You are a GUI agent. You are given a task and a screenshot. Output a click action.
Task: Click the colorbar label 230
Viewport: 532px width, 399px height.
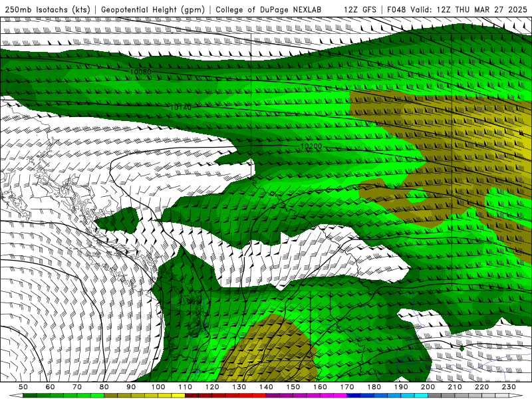(x=509, y=387)
